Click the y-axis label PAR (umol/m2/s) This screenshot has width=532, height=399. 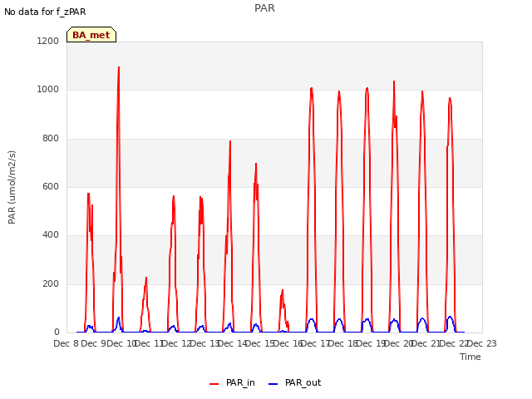12,187
